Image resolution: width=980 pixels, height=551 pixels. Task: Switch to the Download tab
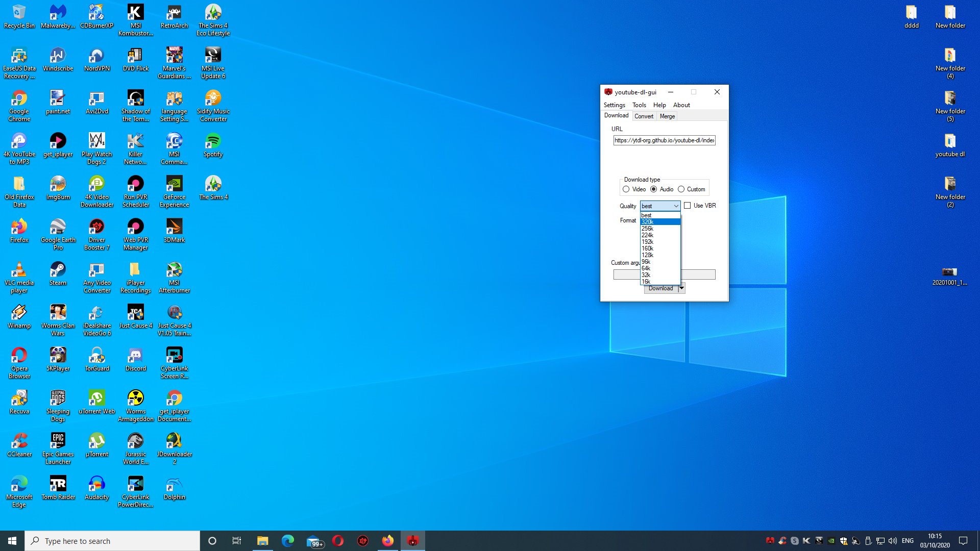pyautogui.click(x=616, y=116)
